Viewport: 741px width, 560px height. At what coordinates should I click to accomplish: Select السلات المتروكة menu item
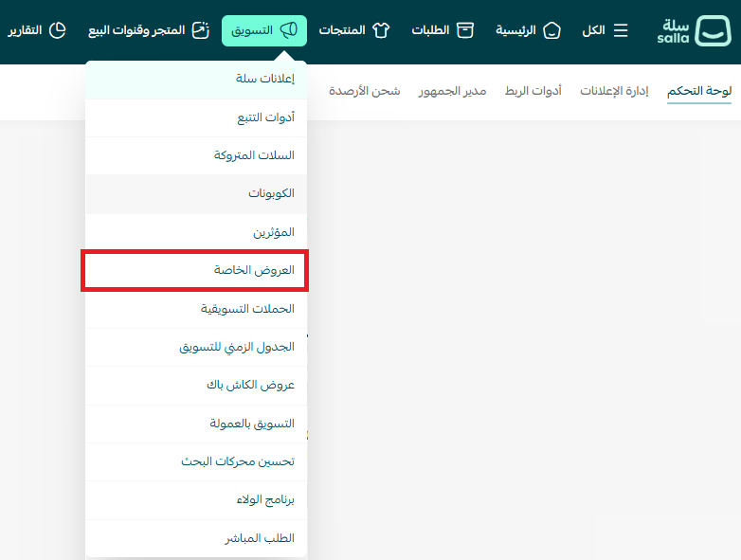click(x=254, y=155)
